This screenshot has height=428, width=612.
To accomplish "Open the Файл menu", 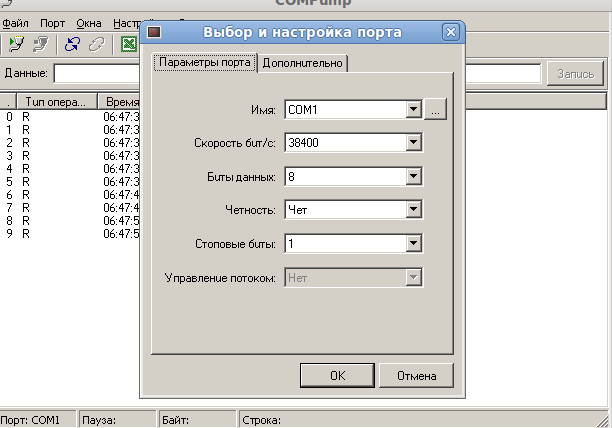I will point(15,23).
